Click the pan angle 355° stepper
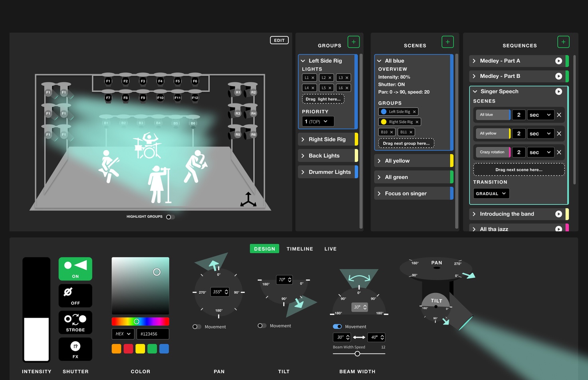This screenshot has height=380, width=588. click(x=226, y=292)
